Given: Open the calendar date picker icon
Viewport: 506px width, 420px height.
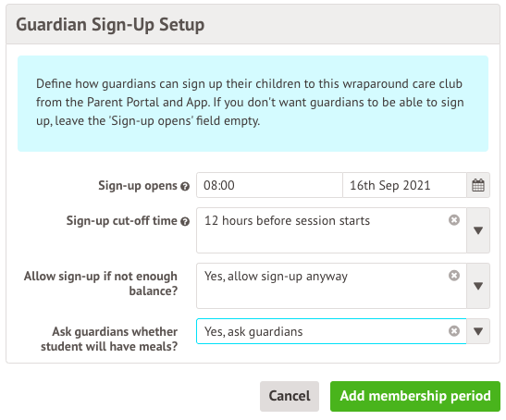Looking at the screenshot, I should click(478, 185).
